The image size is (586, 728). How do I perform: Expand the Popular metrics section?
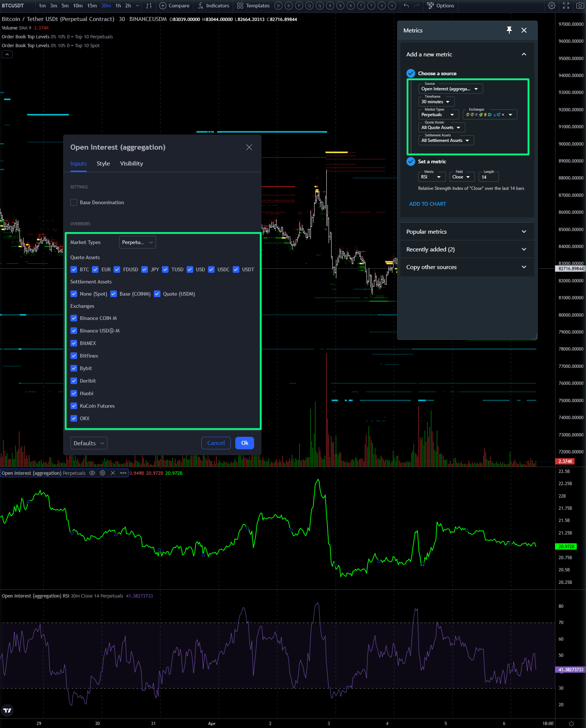467,231
